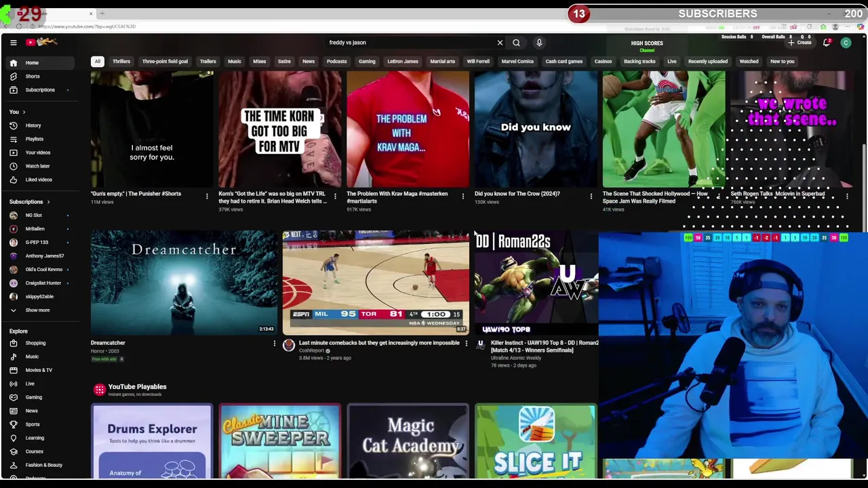
Task: Open History in sidebar
Action: (x=41, y=125)
